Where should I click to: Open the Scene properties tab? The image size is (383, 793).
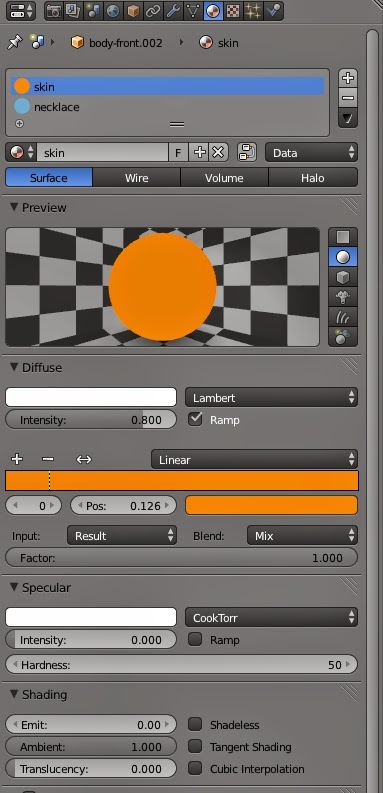pos(93,11)
